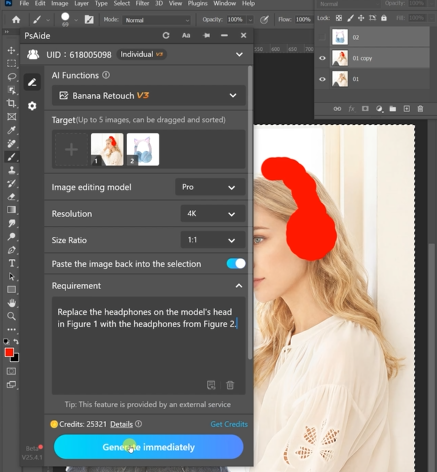The height and width of the screenshot is (472, 437).
Task: Show the 02 layer
Action: pos(322,37)
